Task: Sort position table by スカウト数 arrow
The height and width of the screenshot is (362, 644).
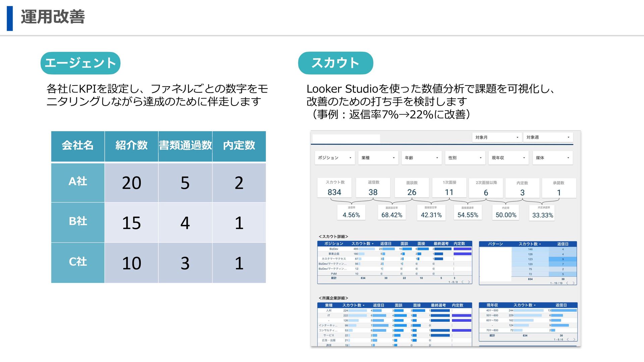Action: pyautogui.click(x=372, y=244)
